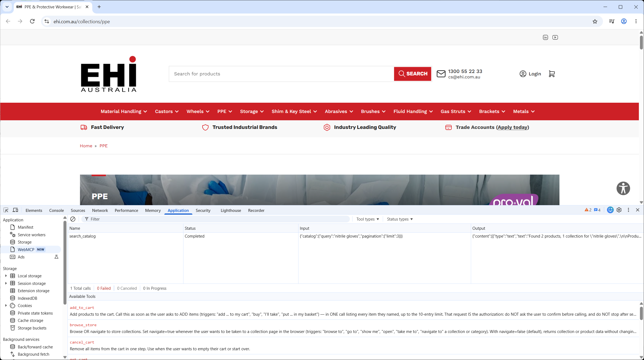The image size is (644, 360).
Task: Open the Performance tab
Action: point(126,210)
